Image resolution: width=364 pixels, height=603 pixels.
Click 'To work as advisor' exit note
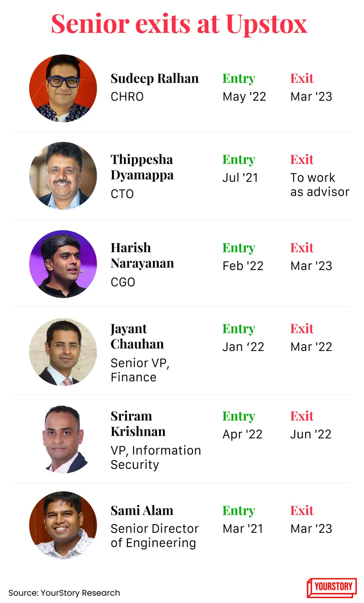click(319, 185)
